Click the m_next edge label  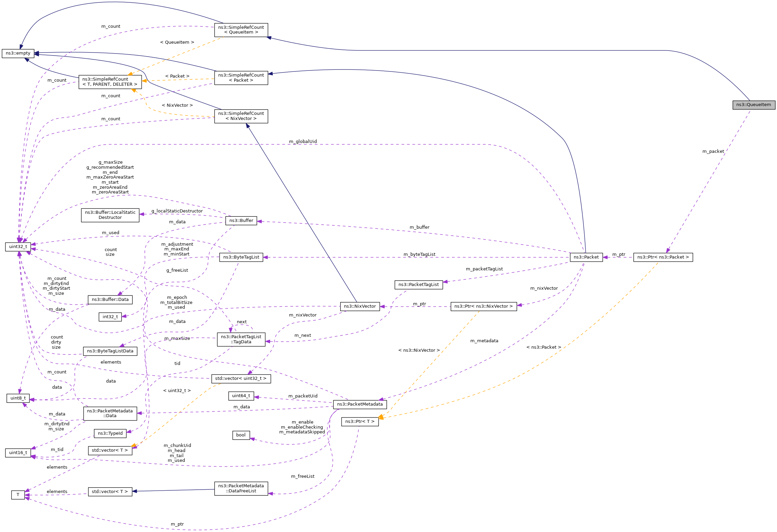(x=303, y=335)
